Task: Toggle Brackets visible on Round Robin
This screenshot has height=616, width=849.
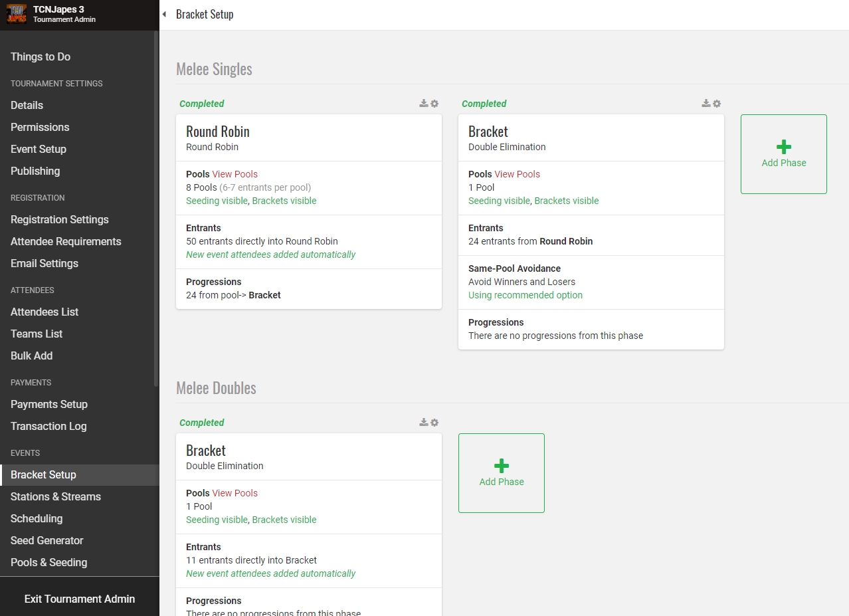Action: coord(284,201)
